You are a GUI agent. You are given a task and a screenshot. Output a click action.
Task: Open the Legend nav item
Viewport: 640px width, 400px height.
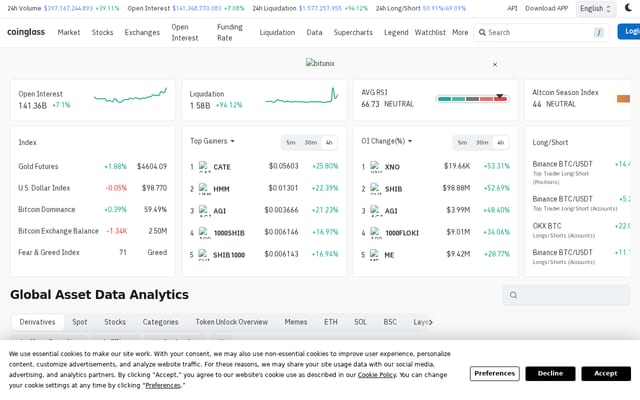click(396, 32)
